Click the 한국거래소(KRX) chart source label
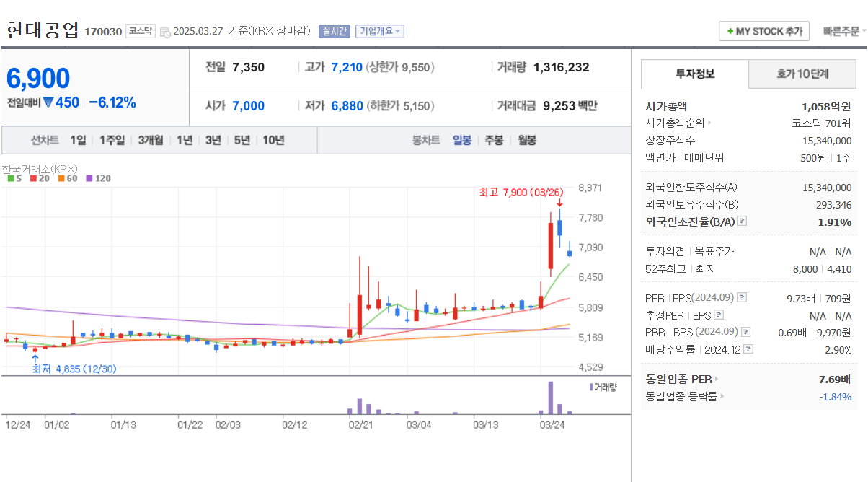 pos(39,169)
